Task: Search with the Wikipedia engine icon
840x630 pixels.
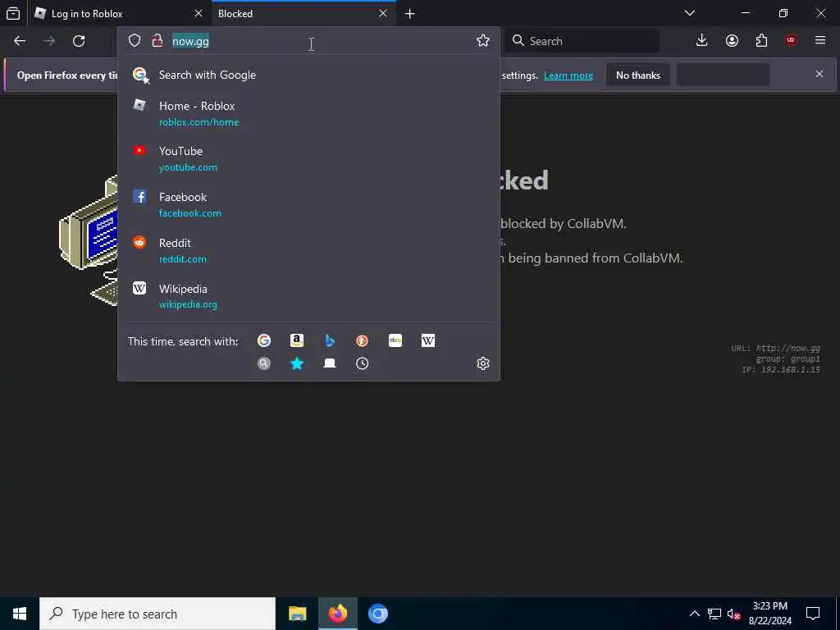Action: pyautogui.click(x=428, y=340)
